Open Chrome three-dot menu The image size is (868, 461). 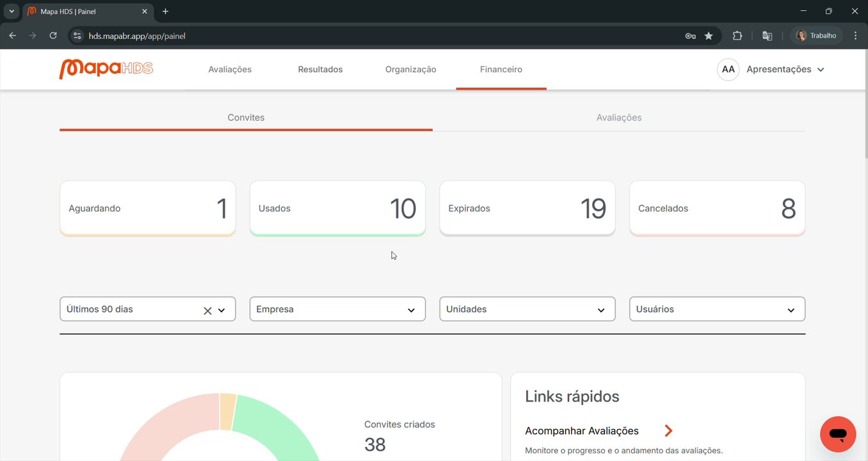856,36
